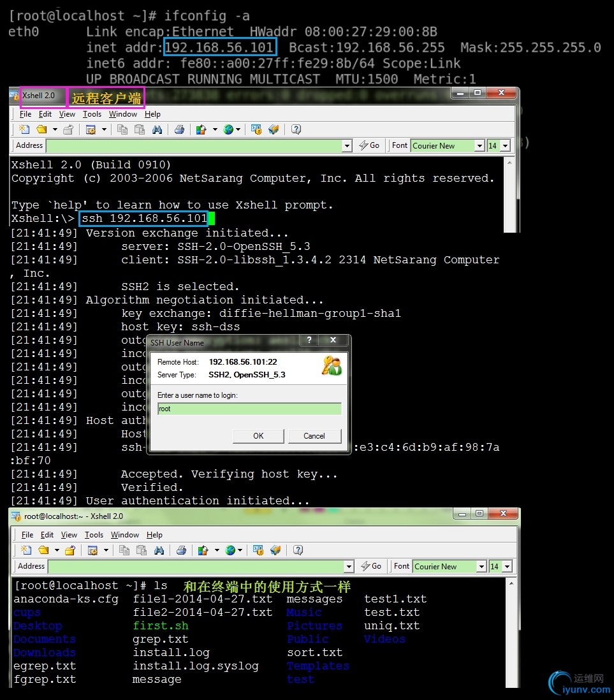
Task: Expand Properties arrow in upper Xshell toolbar
Action: click(x=104, y=129)
